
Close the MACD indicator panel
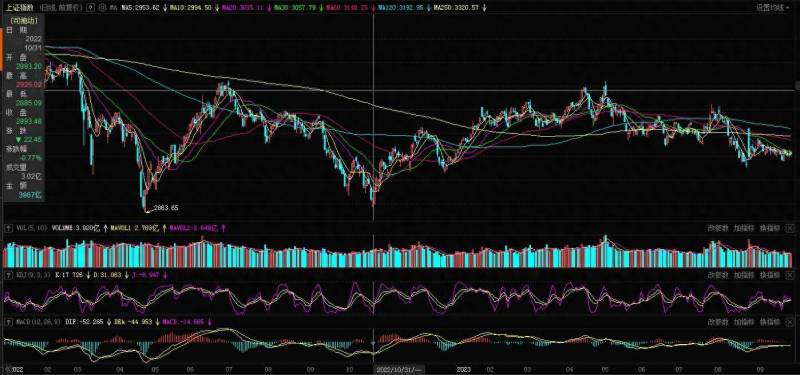[790, 322]
